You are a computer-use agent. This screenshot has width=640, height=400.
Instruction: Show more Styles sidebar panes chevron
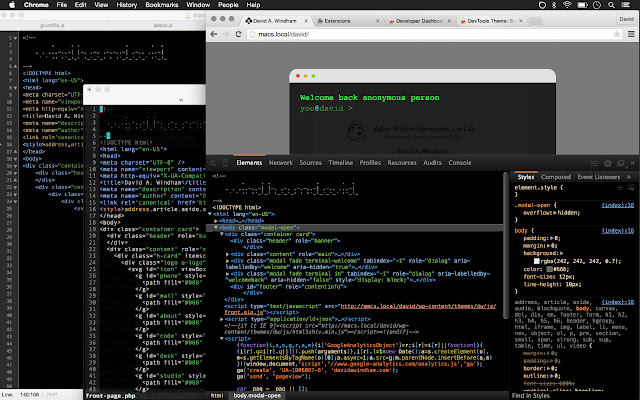click(x=629, y=177)
